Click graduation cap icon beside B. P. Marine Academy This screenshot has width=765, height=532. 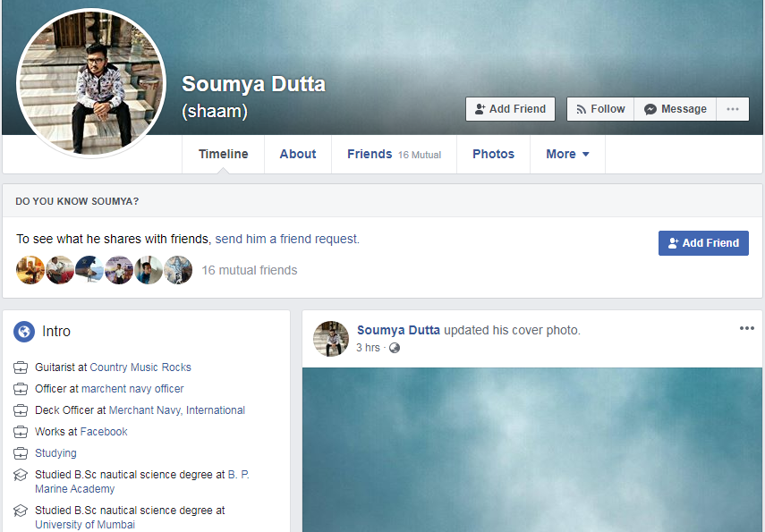point(21,475)
